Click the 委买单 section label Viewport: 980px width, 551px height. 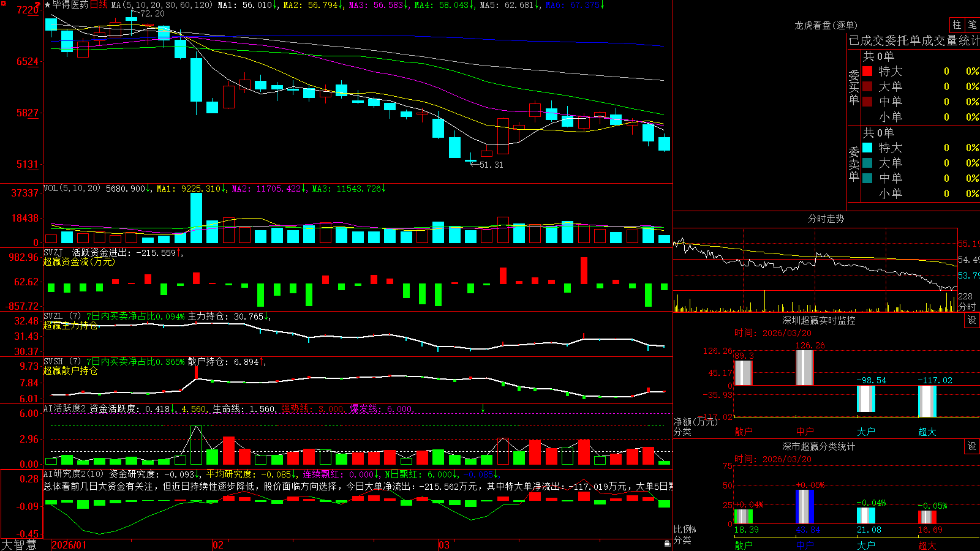pos(854,88)
